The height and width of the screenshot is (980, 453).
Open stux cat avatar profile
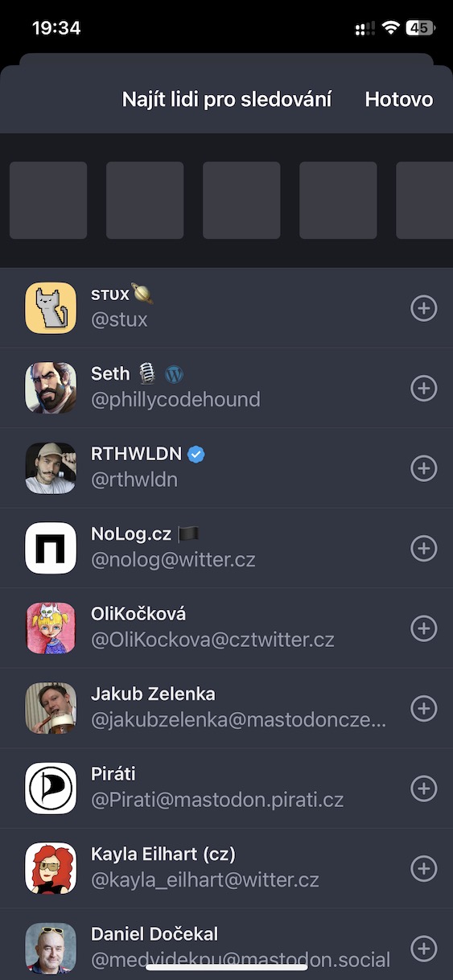(x=51, y=308)
